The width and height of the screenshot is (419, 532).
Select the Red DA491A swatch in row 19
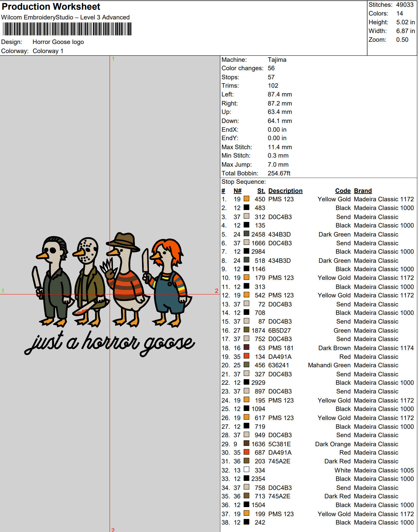tap(247, 356)
